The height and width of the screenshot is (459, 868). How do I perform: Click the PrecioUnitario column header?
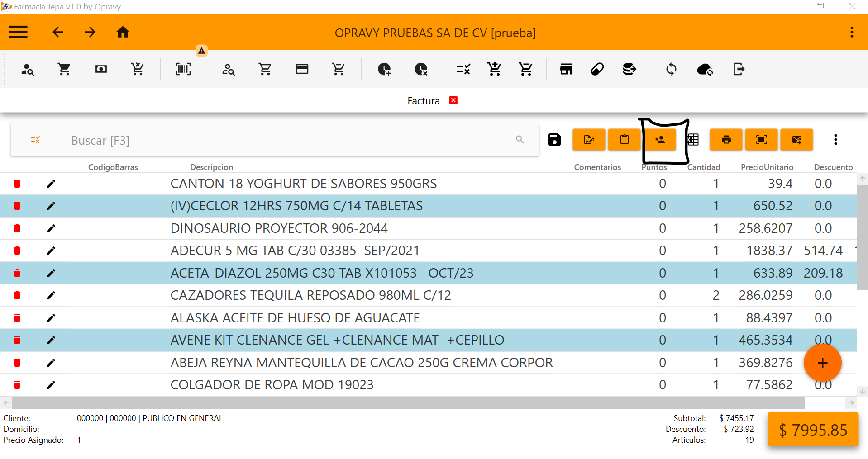point(767,167)
